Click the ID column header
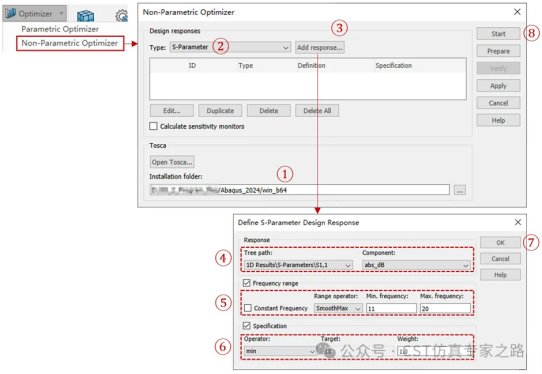 point(192,65)
